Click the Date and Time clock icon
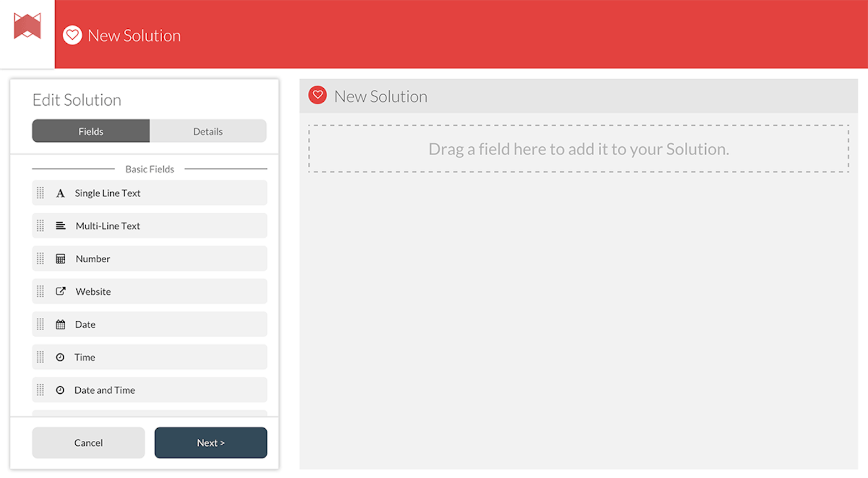Screen dimensions: 868x478 click(60, 390)
